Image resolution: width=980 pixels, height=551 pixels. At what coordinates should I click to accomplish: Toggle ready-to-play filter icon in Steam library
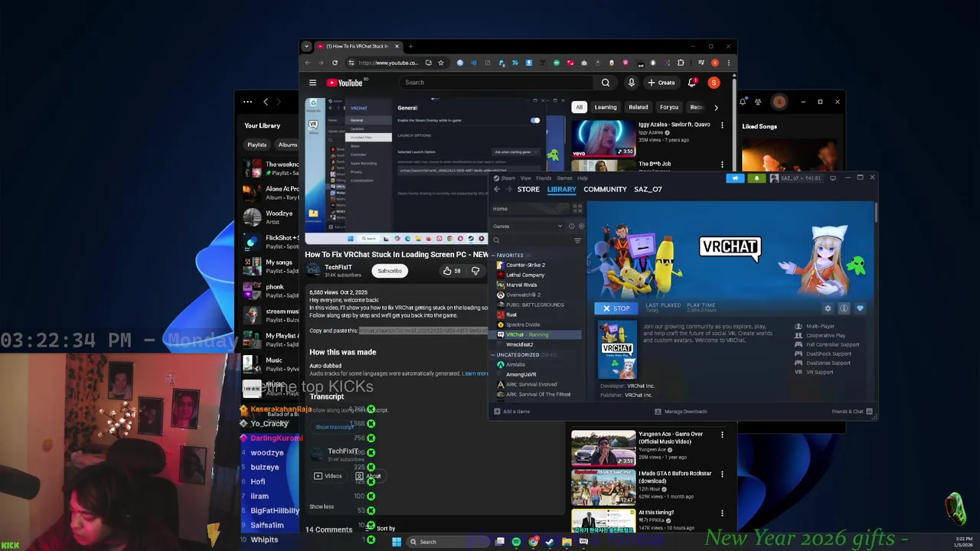click(x=581, y=226)
